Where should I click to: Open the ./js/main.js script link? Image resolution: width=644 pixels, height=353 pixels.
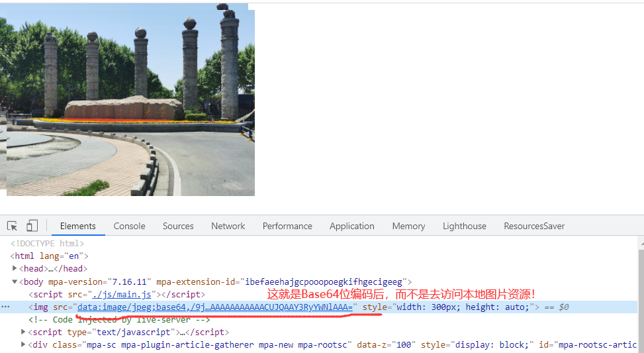click(x=122, y=295)
